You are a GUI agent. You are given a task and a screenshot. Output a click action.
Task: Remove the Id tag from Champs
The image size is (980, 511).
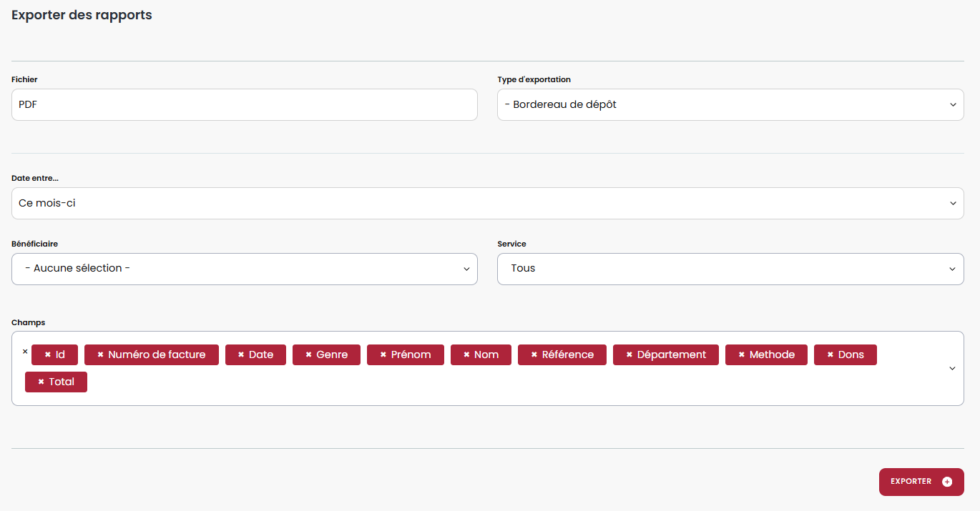[48, 355]
